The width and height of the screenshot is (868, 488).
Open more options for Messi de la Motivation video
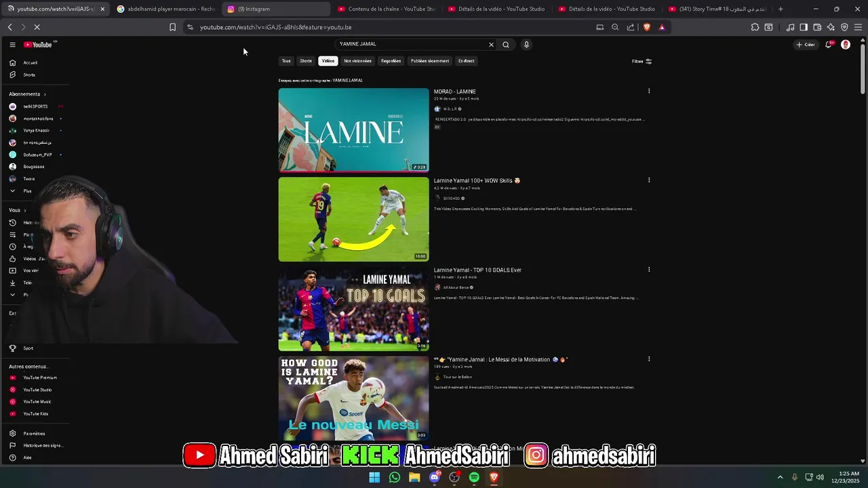coord(649,359)
